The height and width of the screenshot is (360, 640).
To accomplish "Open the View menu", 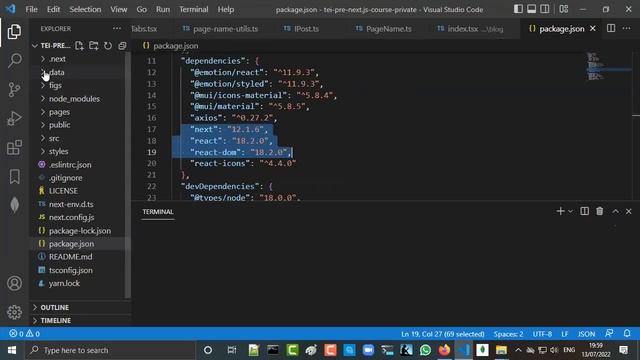I will point(119,9).
